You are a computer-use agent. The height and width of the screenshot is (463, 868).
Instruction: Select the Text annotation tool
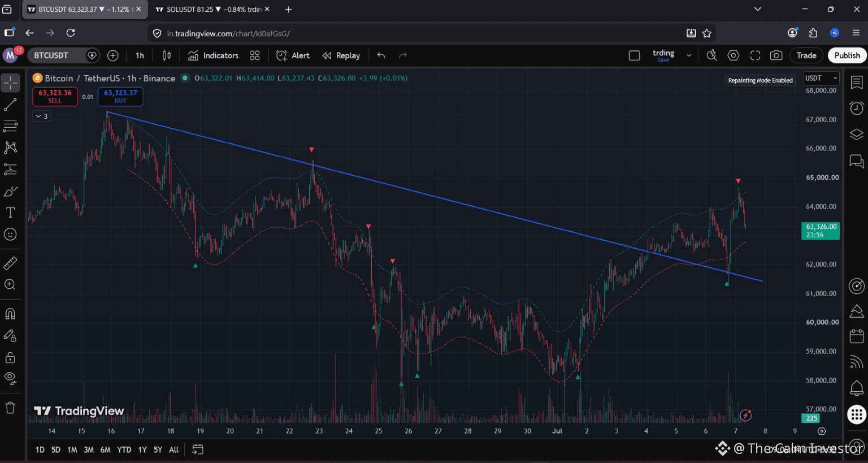click(10, 213)
